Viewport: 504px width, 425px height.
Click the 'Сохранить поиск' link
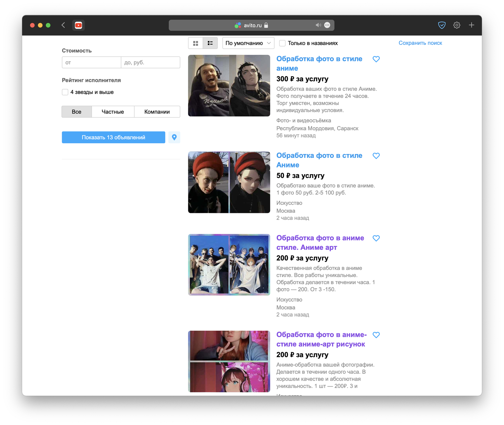click(x=420, y=43)
